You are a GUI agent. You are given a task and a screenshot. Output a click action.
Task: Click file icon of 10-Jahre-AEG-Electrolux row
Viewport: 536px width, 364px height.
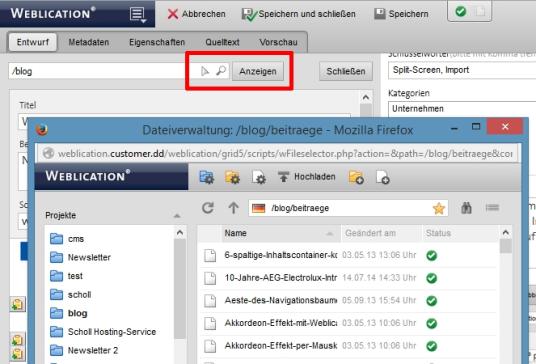tap(210, 278)
